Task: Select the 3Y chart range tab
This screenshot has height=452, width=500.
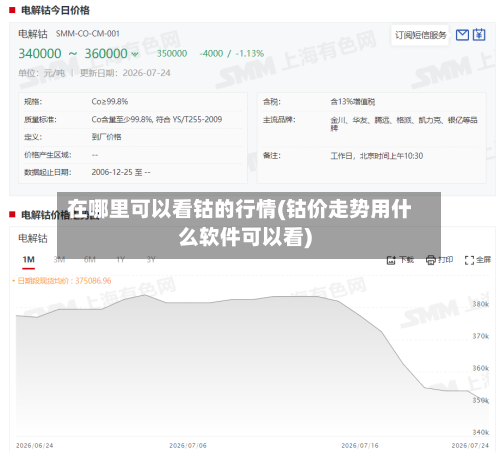Action: (x=151, y=259)
